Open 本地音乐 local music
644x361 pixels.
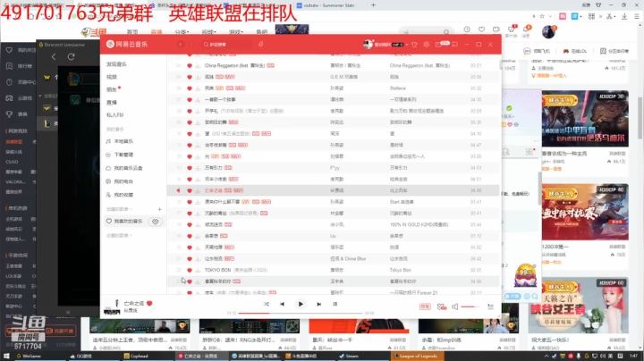123,141
